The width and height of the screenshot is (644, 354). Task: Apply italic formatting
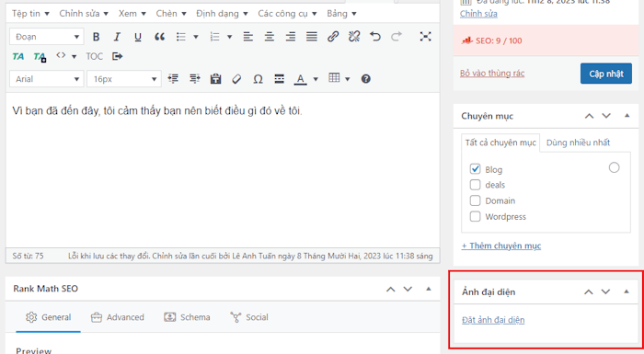pos(117,37)
